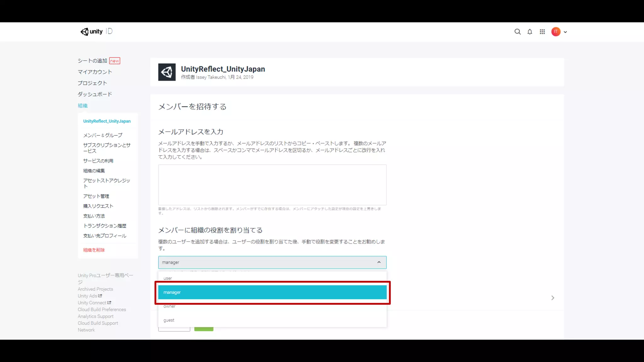Collapse the manager role dropdown
The width and height of the screenshot is (644, 362).
[x=379, y=262]
